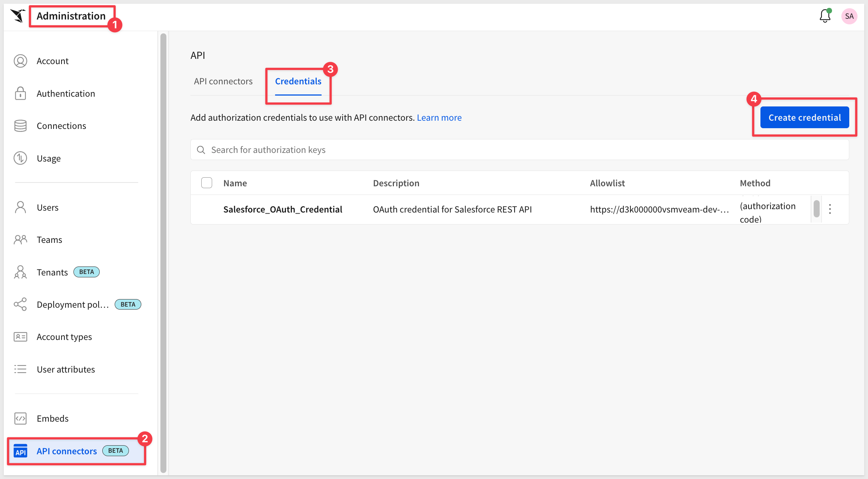Click the notification bell icon
The image size is (868, 479).
coord(825,16)
